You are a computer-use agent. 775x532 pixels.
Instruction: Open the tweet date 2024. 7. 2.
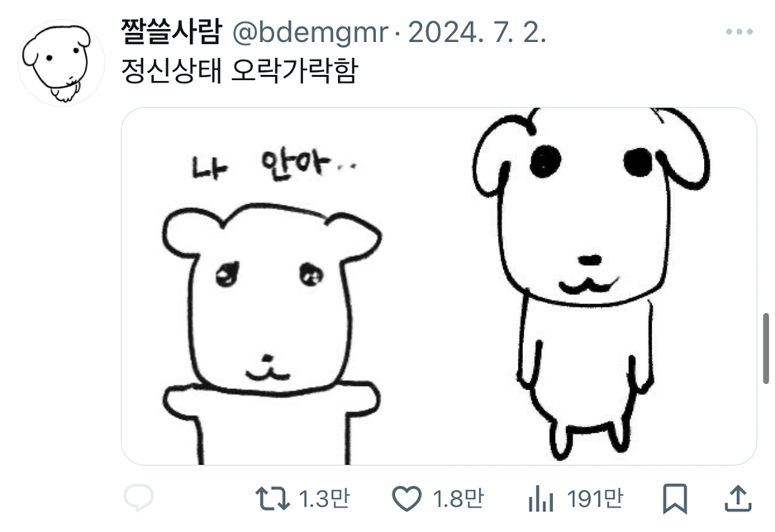click(x=477, y=33)
